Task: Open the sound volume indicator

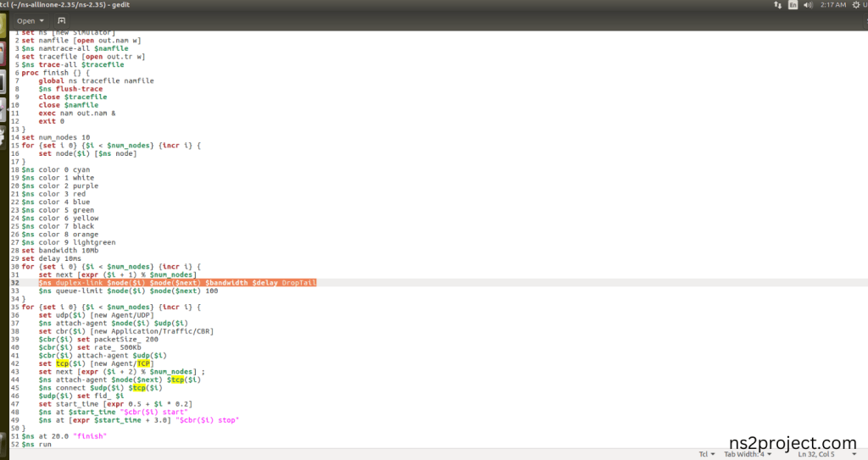Action: (x=808, y=5)
